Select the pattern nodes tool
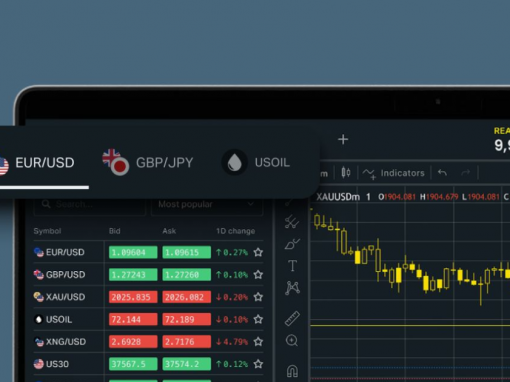510x382 pixels. click(x=292, y=288)
